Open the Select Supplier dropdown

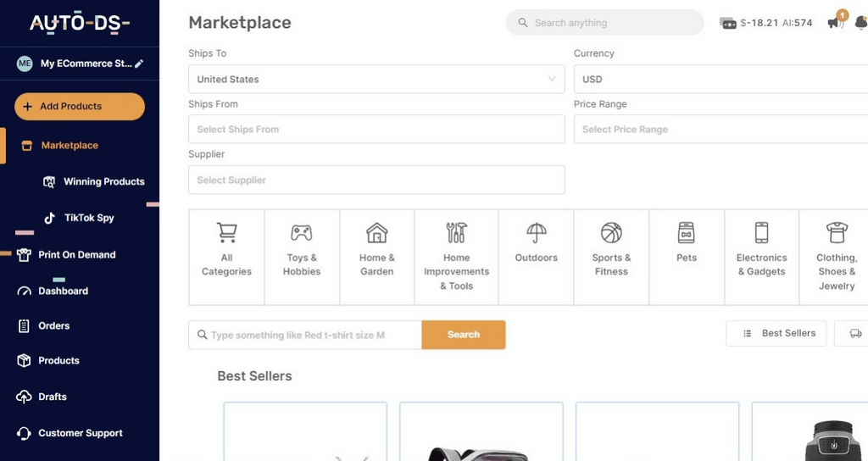[376, 180]
